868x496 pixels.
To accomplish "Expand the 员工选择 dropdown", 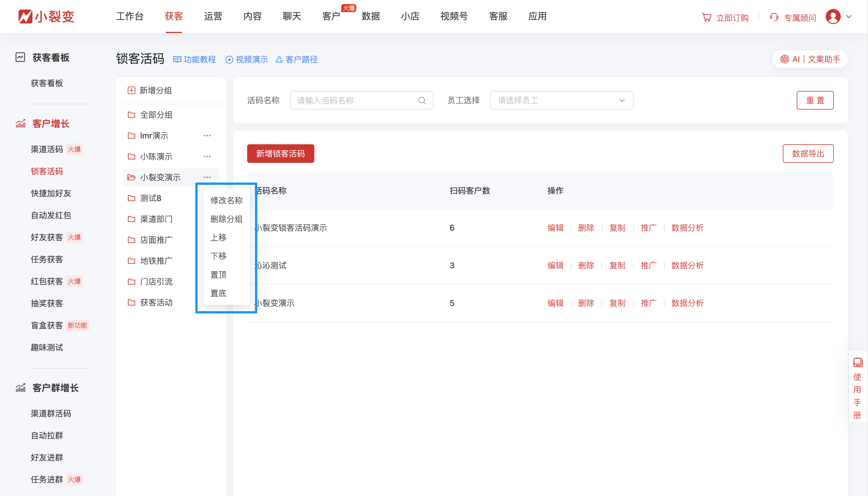I will pos(561,100).
